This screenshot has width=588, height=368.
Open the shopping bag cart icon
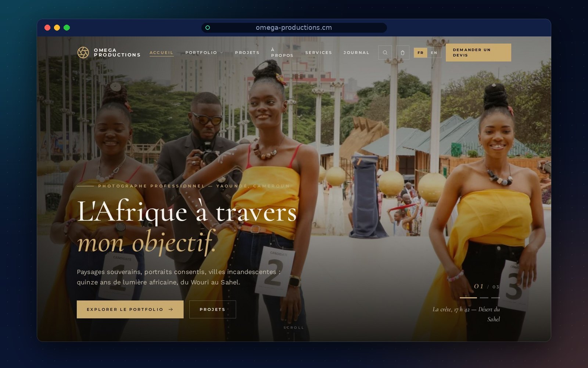402,53
